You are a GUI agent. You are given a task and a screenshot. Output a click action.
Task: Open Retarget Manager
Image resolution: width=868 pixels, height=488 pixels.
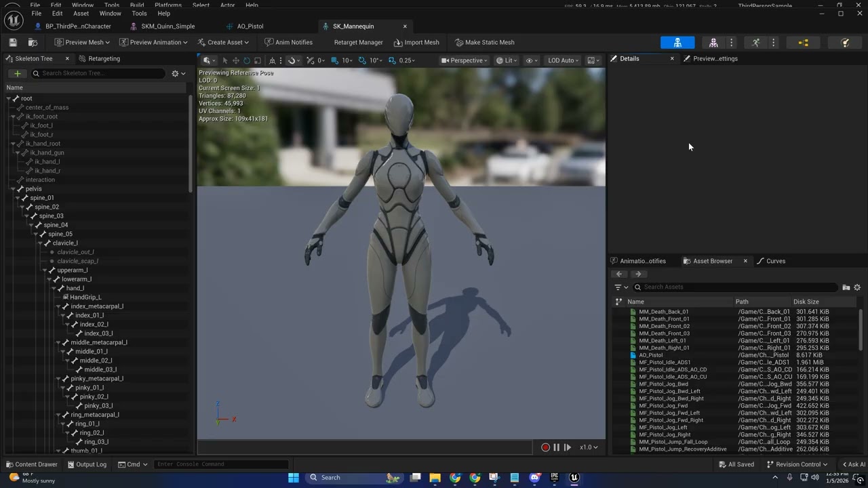pos(358,43)
